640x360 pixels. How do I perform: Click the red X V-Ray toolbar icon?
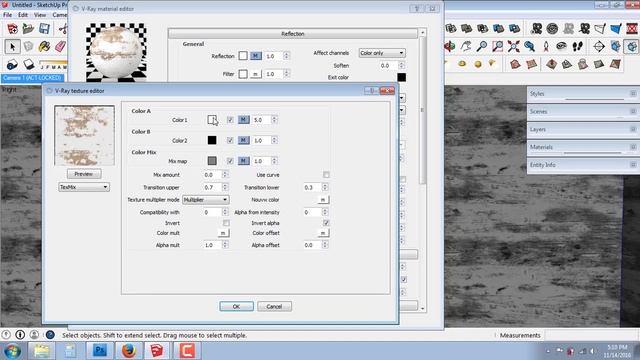point(631,29)
